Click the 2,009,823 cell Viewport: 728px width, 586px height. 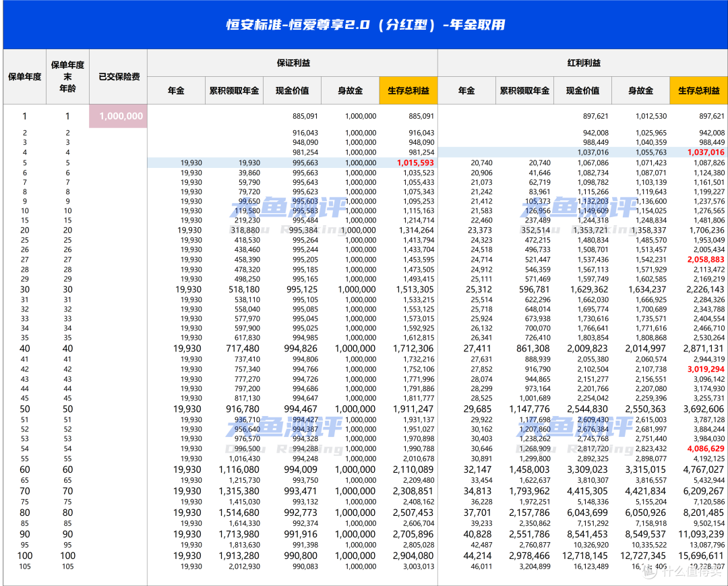(588, 348)
